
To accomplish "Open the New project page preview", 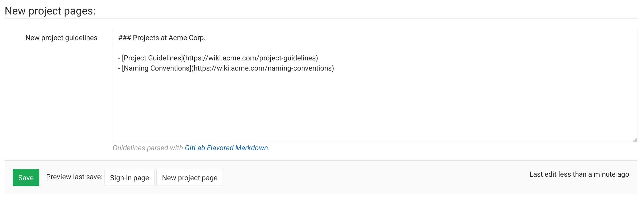I will [x=190, y=177].
